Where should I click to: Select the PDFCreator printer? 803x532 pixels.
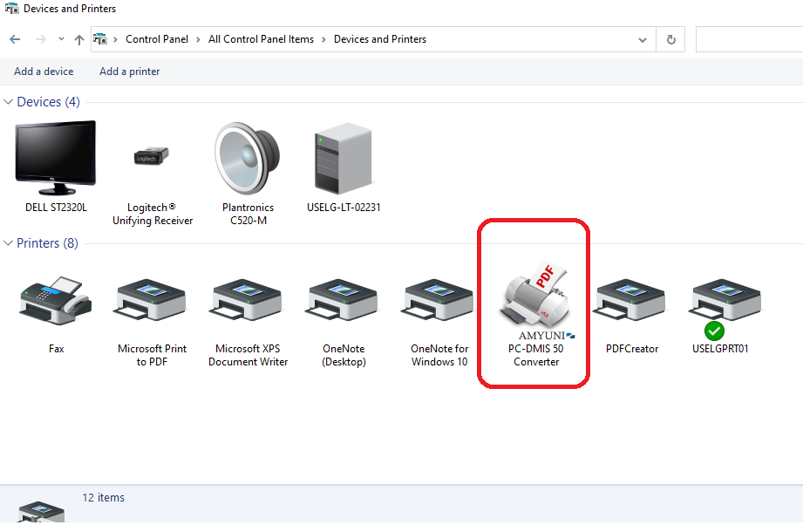631,301
